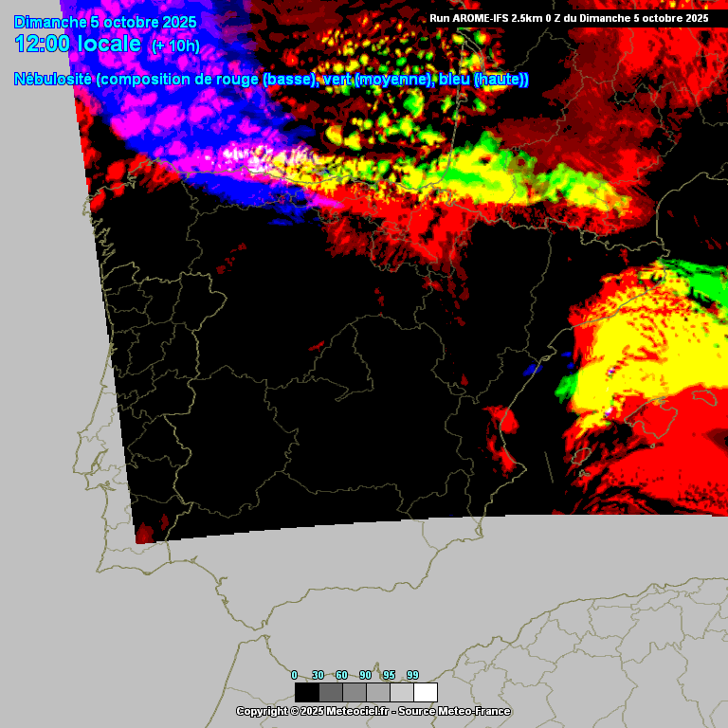Screen dimensions: 728x728
Task: Select the white legend swatch labeled 99
Action: pyautogui.click(x=425, y=692)
